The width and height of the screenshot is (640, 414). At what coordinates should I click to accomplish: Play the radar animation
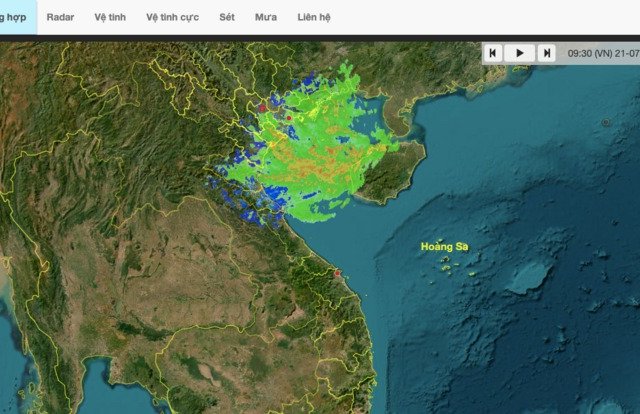(520, 53)
